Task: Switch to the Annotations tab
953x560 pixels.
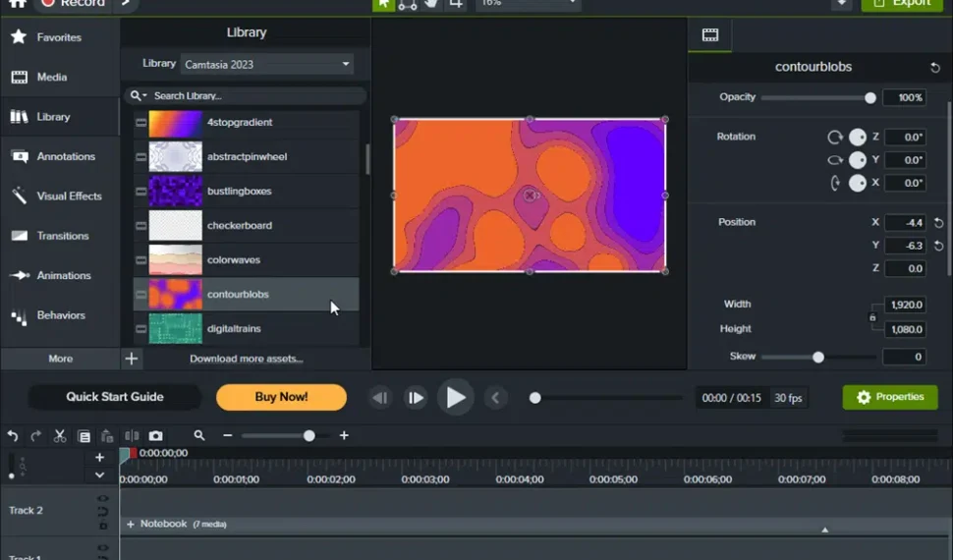Action: (65, 156)
